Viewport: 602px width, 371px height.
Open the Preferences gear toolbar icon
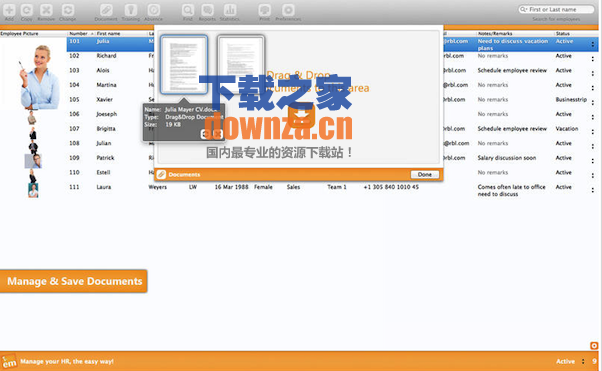tap(288, 10)
